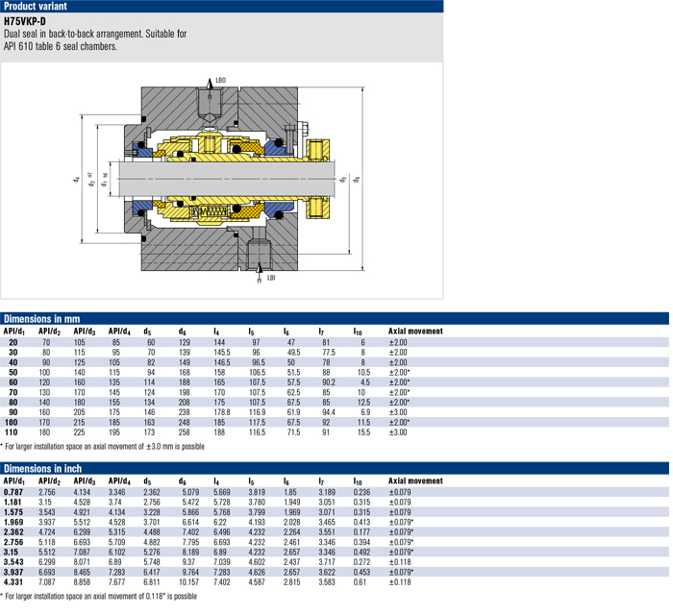Click the LBO port arrow in the diagram
Image resolution: width=673 pixels, height=616 pixels.
pyautogui.click(x=207, y=81)
